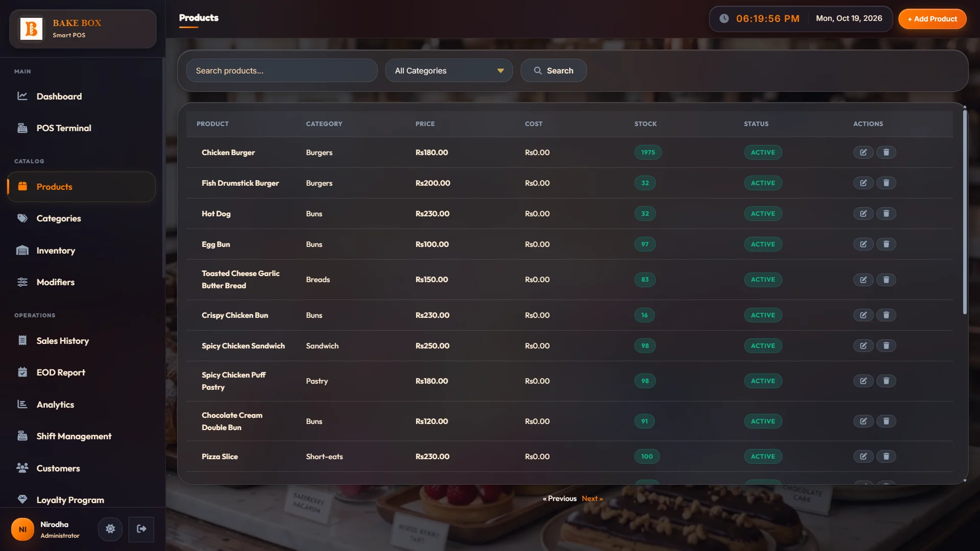Go to the Next page
Image resolution: width=980 pixels, height=551 pixels.
(x=592, y=498)
